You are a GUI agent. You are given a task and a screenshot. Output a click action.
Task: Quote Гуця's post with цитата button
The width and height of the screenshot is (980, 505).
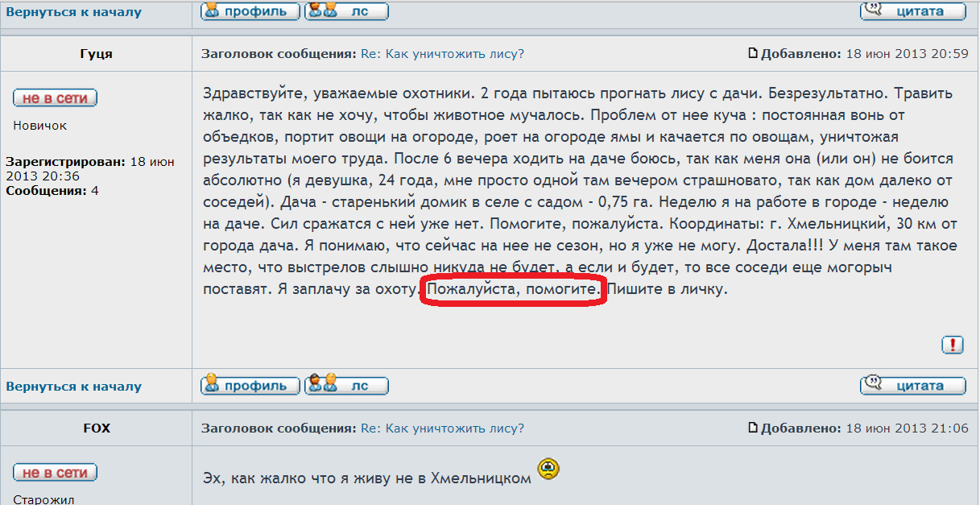click(912, 385)
